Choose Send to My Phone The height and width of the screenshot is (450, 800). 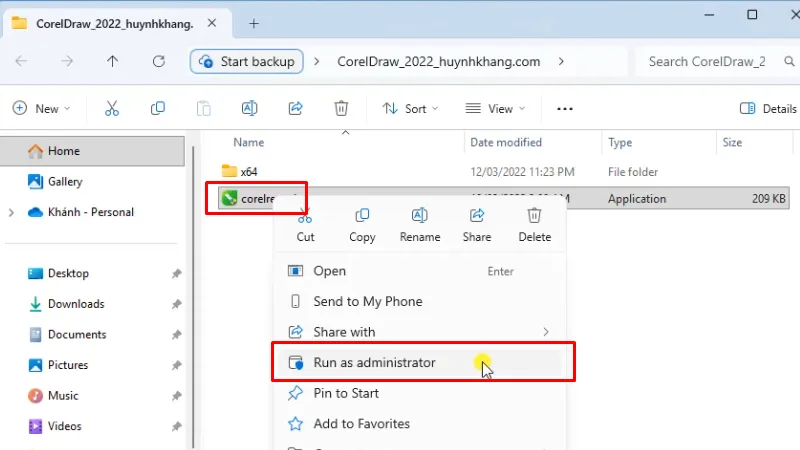point(367,301)
